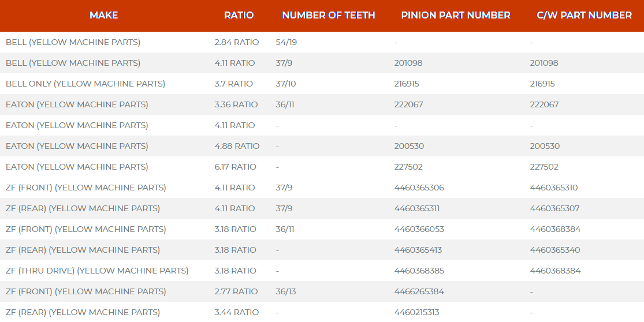Click C/W part number 216915
The height and width of the screenshot is (322, 644).
click(x=542, y=84)
